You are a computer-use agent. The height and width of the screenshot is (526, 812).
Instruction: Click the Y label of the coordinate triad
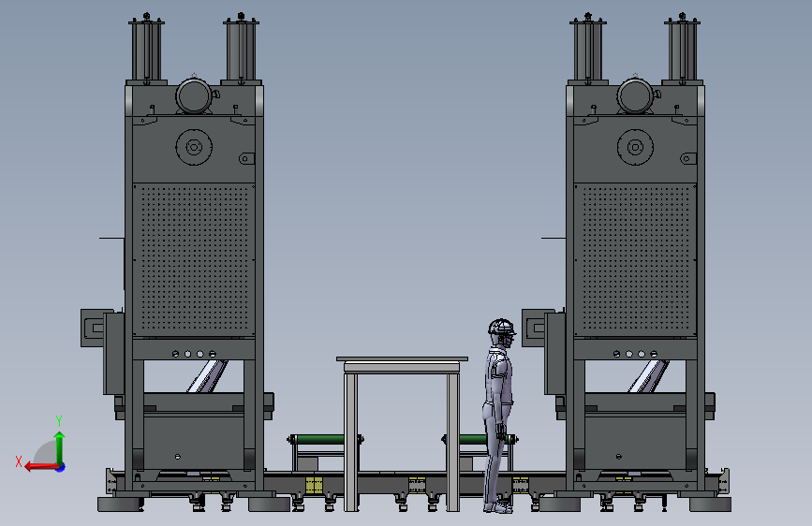[59, 421]
